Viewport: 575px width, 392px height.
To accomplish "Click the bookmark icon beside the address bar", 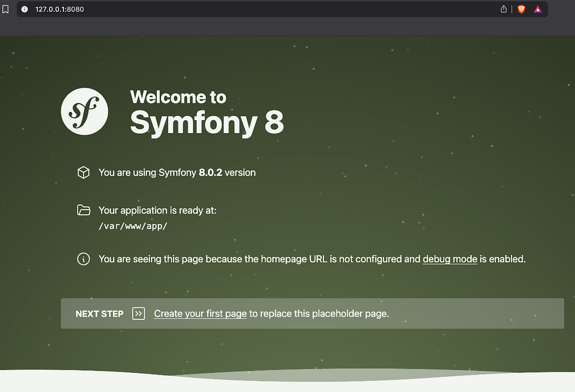I will tap(6, 9).
